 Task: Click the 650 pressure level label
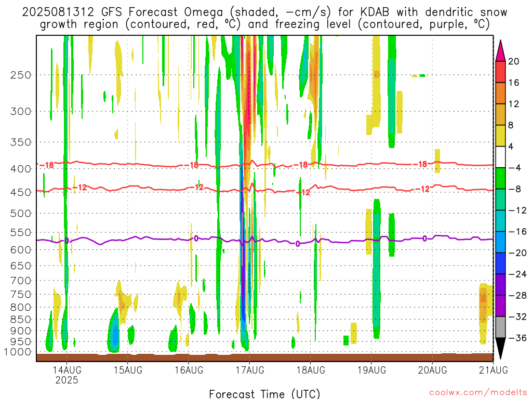pos(21,265)
